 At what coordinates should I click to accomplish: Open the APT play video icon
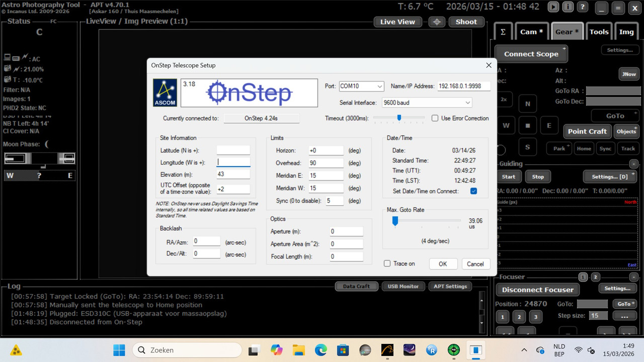(x=553, y=7)
